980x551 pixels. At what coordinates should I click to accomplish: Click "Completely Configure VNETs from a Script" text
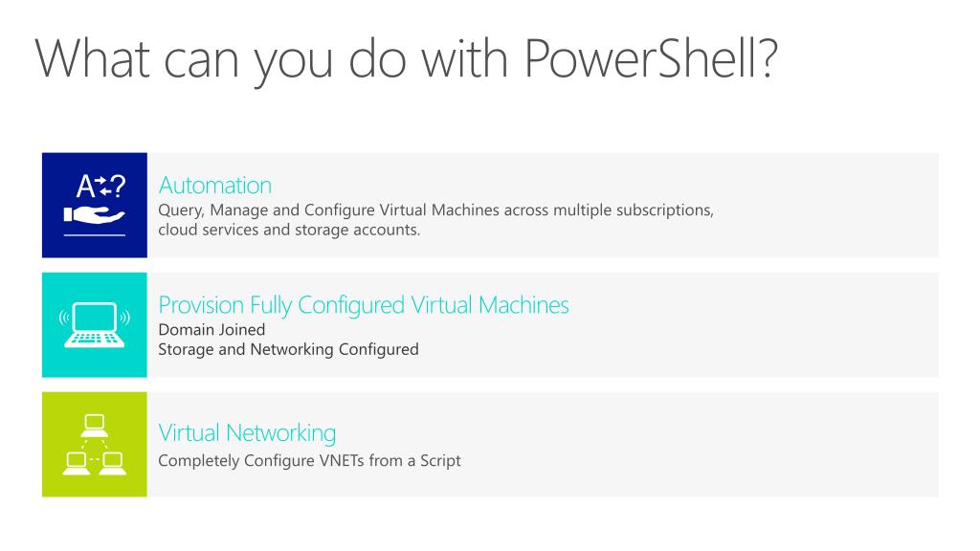click(309, 460)
